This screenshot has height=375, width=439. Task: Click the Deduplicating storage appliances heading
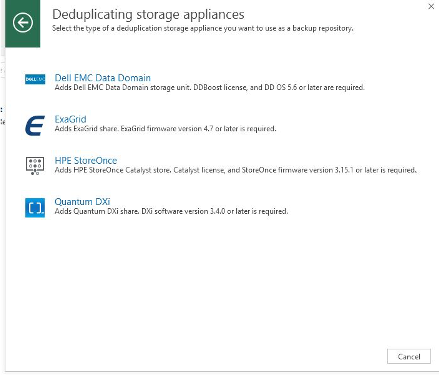click(148, 14)
